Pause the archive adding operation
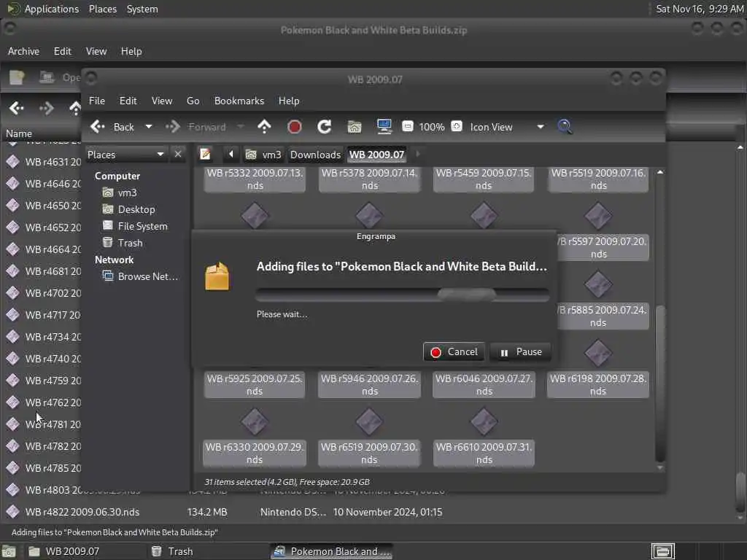The image size is (747, 560). click(520, 352)
